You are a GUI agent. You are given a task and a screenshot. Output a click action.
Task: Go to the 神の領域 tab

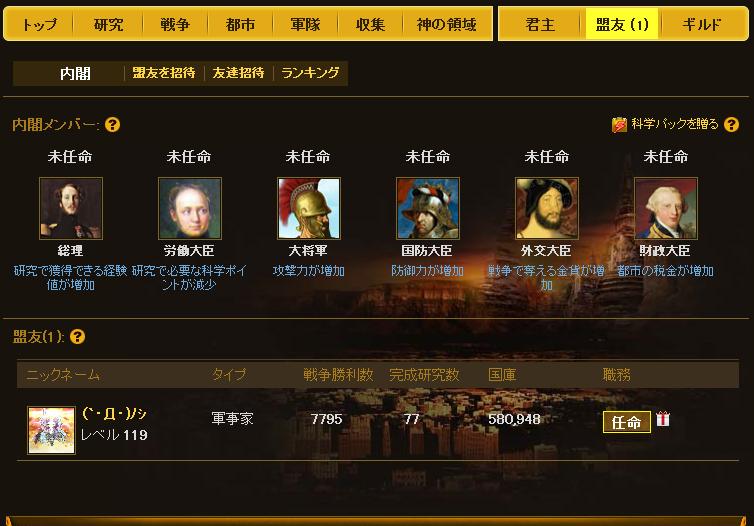click(447, 24)
